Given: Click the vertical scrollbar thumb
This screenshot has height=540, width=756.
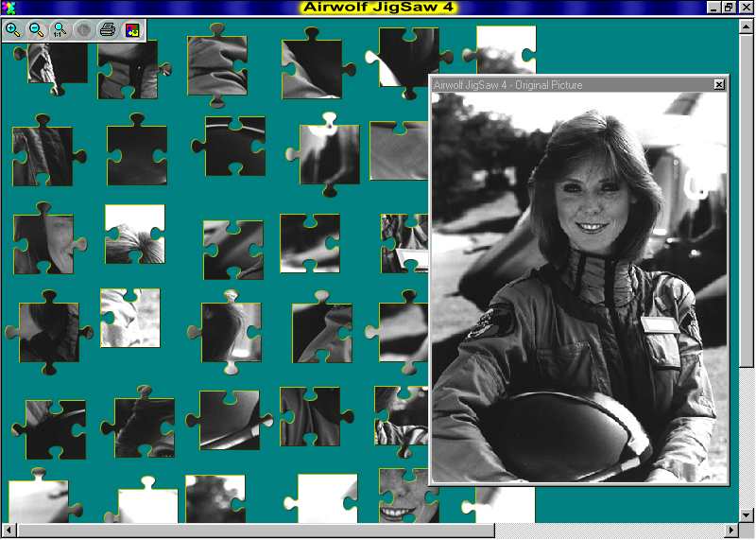Looking at the screenshot, I should coord(746,200).
